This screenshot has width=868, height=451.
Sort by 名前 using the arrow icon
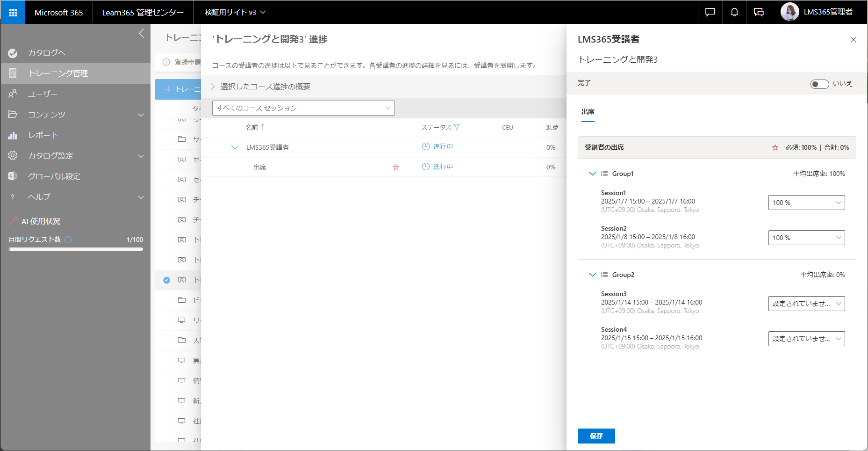coord(263,127)
